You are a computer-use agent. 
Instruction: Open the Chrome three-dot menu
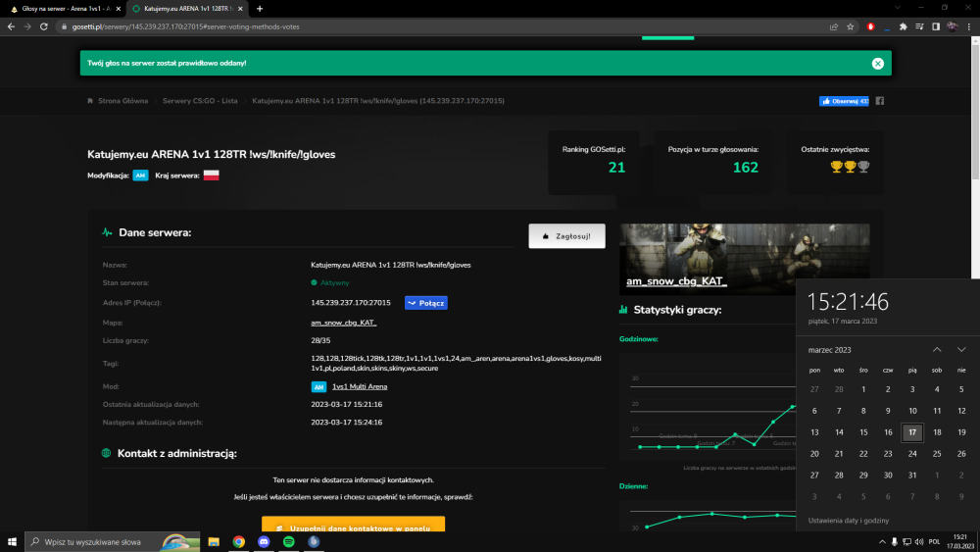(969, 26)
